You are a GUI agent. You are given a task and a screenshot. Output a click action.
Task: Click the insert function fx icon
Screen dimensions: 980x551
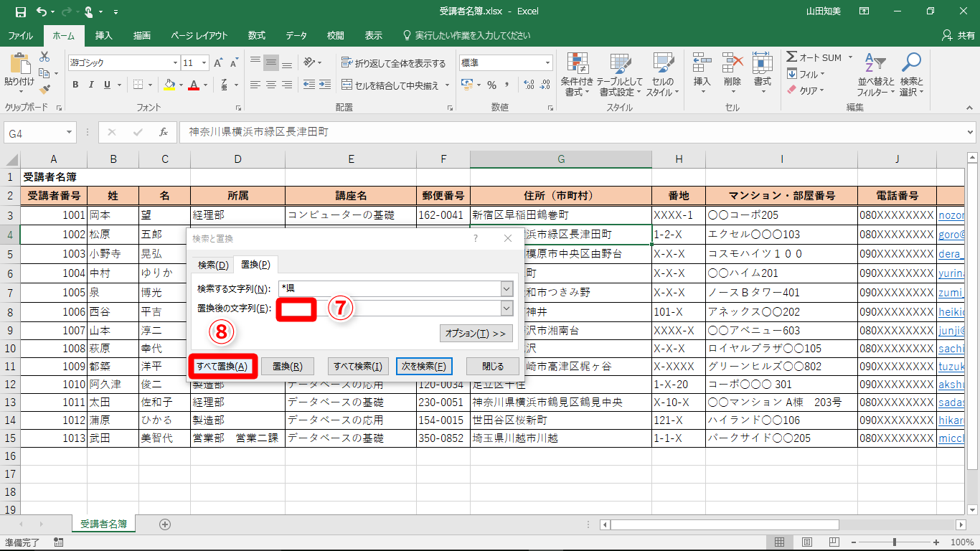click(164, 132)
